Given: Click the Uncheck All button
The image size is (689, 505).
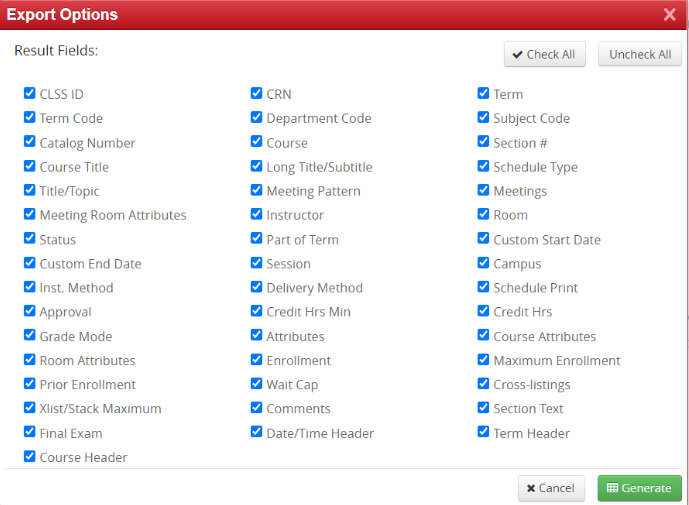Looking at the screenshot, I should pos(640,54).
